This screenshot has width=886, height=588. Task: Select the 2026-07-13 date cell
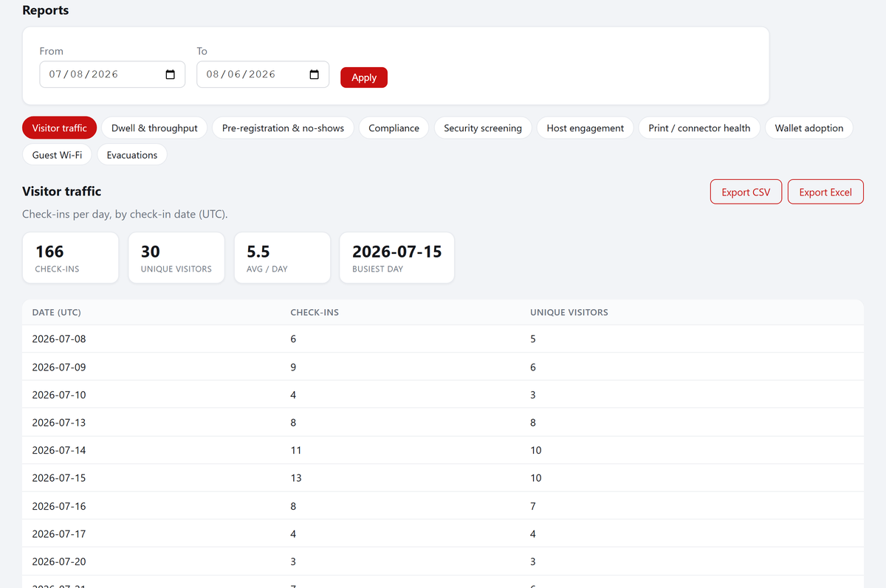59,422
